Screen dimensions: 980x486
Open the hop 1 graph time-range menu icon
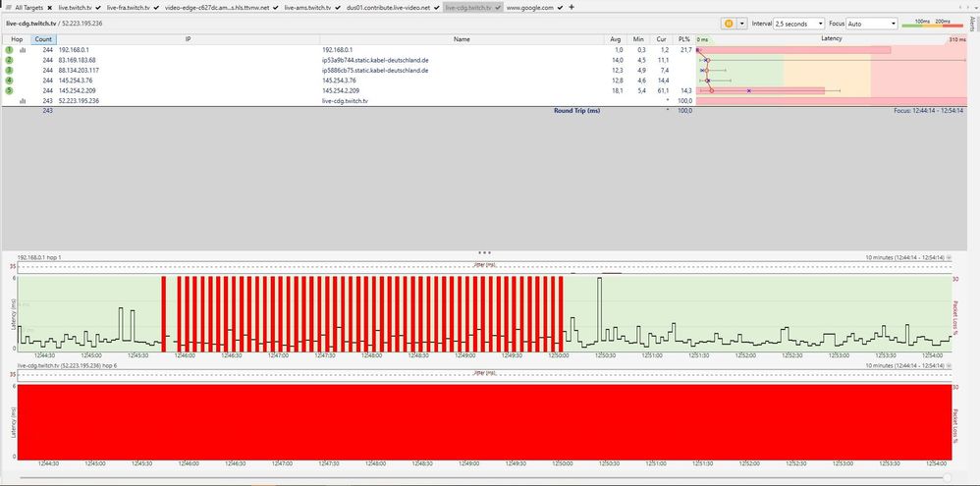(x=950, y=257)
